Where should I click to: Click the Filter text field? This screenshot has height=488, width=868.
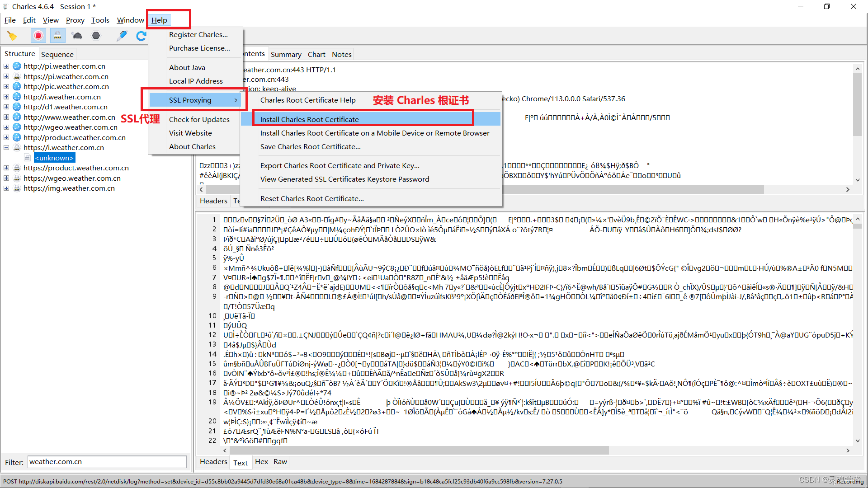coord(107,462)
